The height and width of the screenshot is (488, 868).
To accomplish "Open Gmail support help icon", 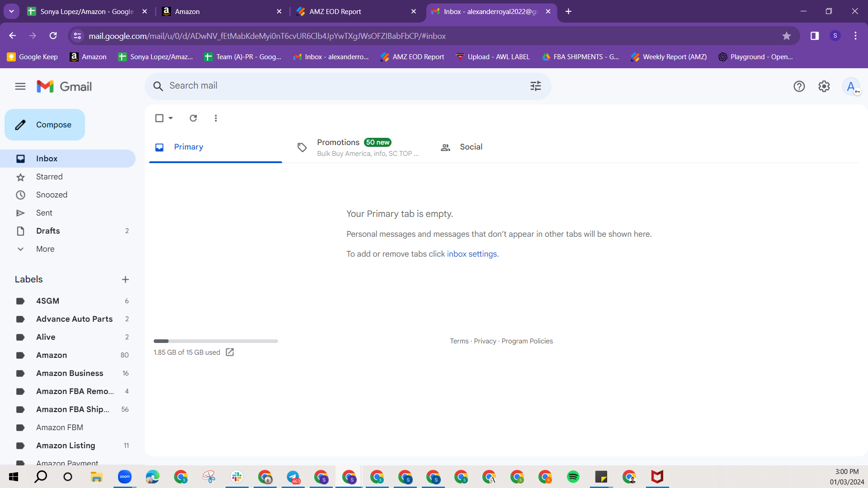I will tap(799, 86).
